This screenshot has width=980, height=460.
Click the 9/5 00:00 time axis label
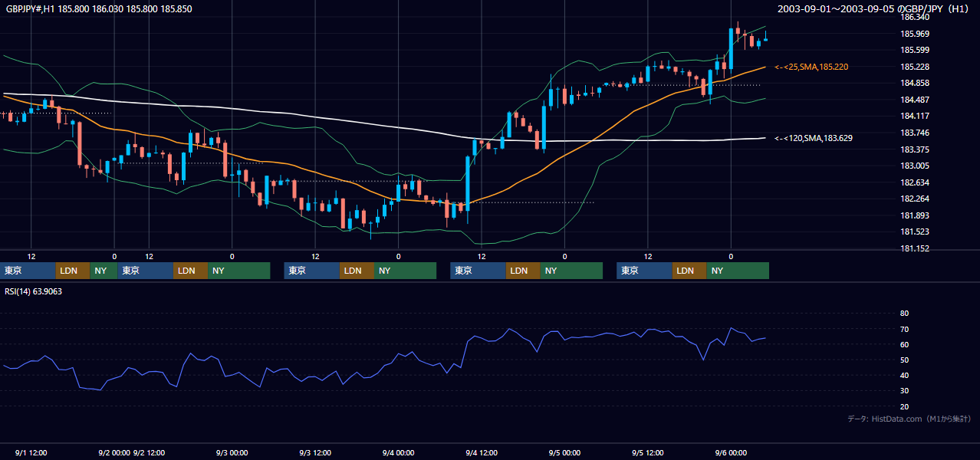[564, 453]
